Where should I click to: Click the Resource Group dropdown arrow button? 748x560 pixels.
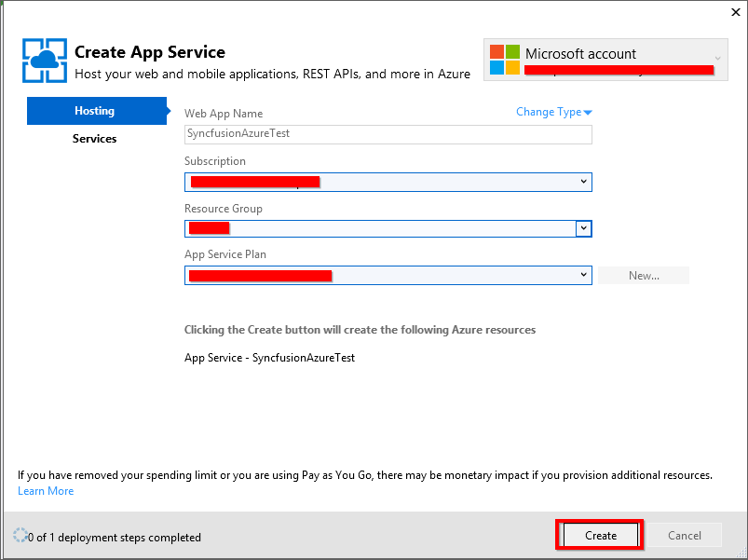[584, 228]
